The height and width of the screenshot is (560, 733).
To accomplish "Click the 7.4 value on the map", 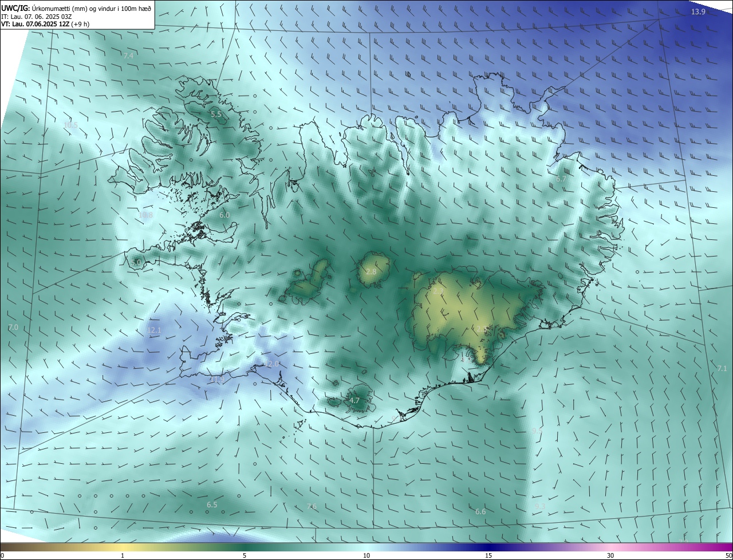I will point(128,56).
